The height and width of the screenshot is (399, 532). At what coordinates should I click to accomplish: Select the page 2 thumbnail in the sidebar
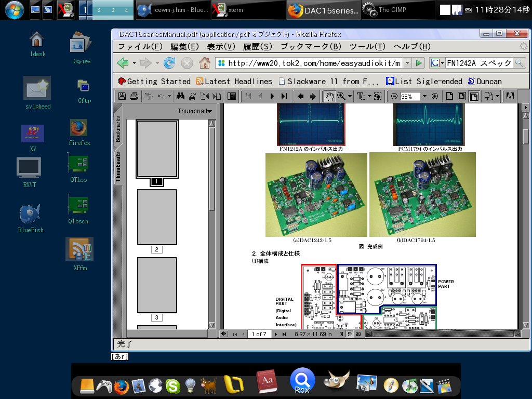click(157, 217)
